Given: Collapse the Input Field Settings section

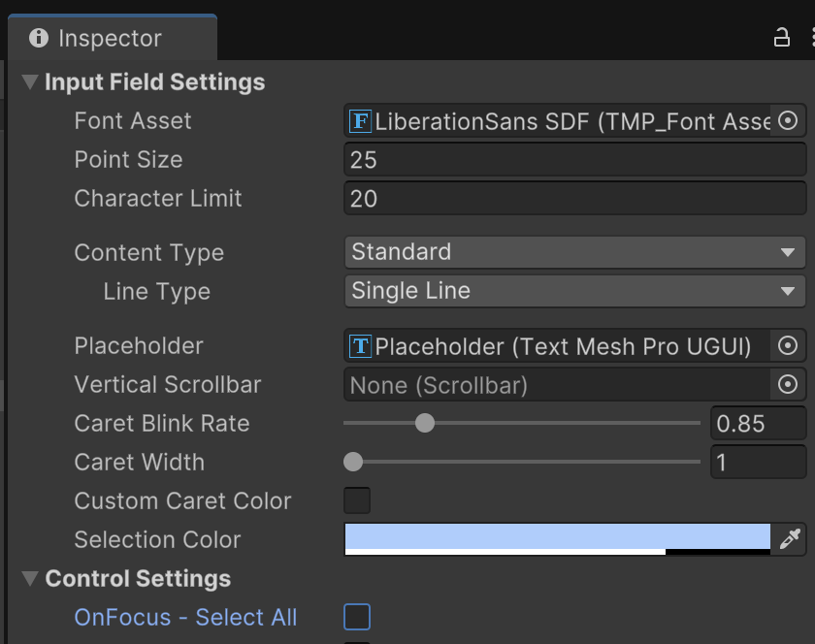Looking at the screenshot, I should pos(30,82).
